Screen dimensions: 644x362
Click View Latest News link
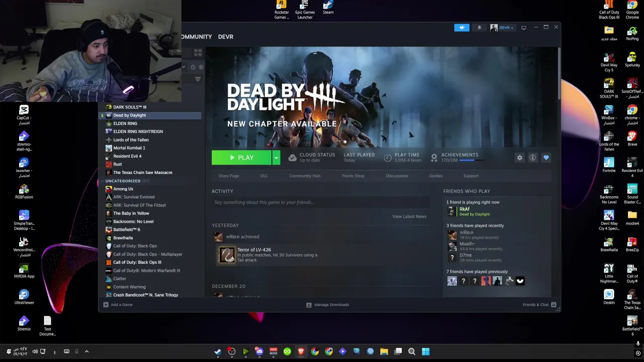409,217
